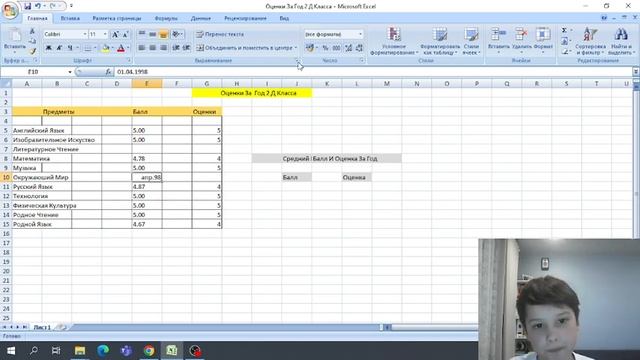Select the Format Painter brush
This screenshot has width=640, height=360.
[x=33, y=51]
